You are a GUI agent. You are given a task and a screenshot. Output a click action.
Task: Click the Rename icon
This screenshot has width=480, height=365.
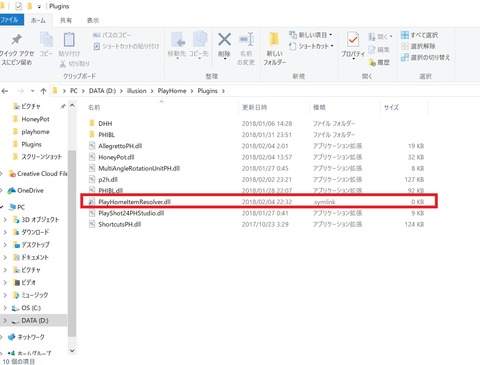pos(246,40)
